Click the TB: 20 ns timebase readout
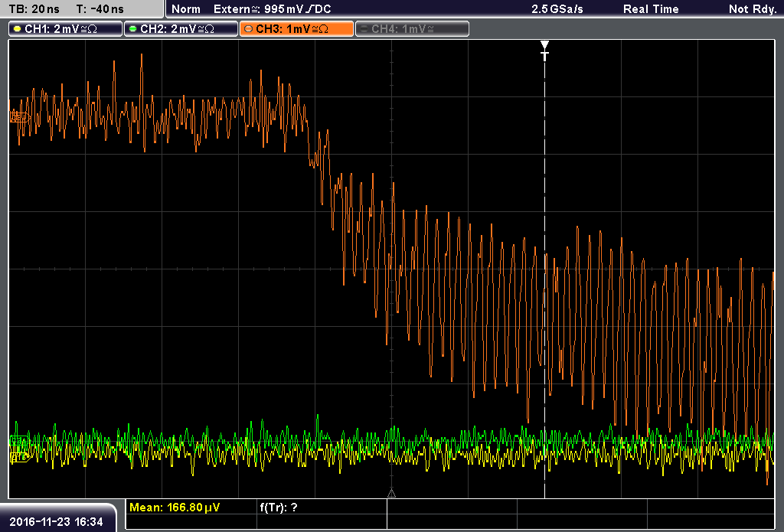784x532 pixels. click(34, 9)
